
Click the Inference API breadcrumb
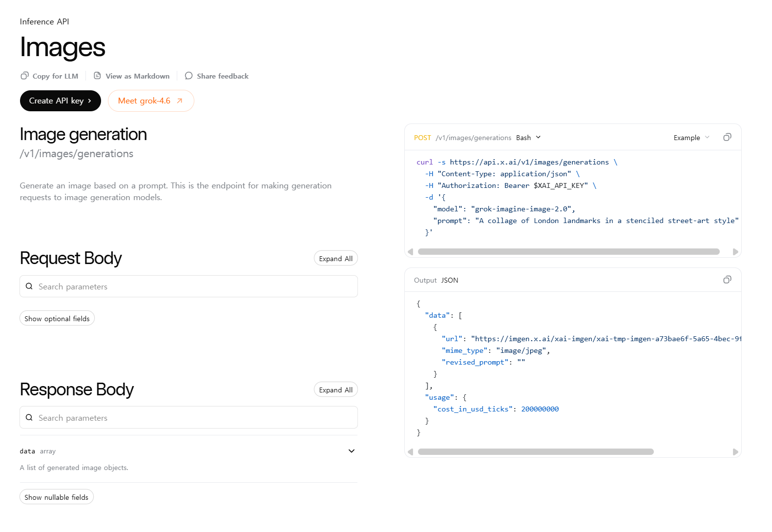44,21
